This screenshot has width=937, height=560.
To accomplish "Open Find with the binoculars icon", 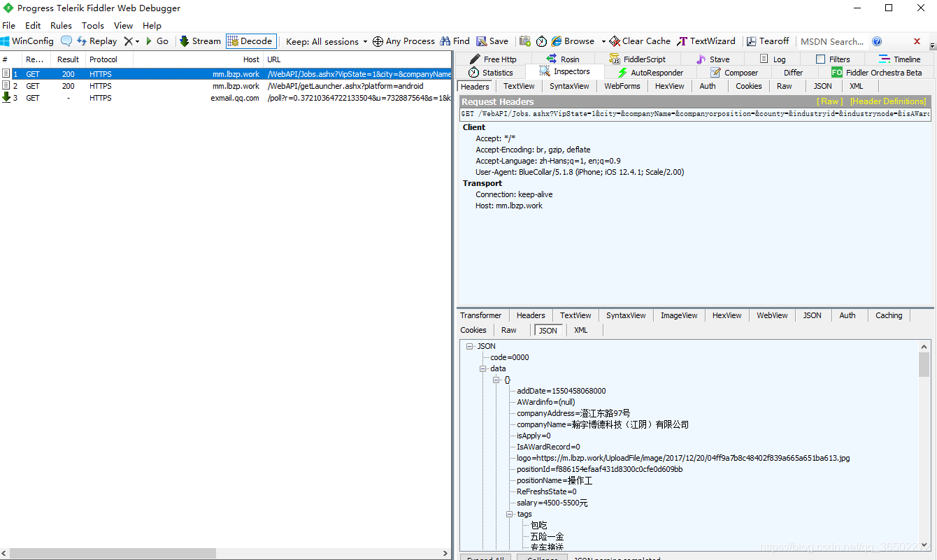I will coord(446,41).
